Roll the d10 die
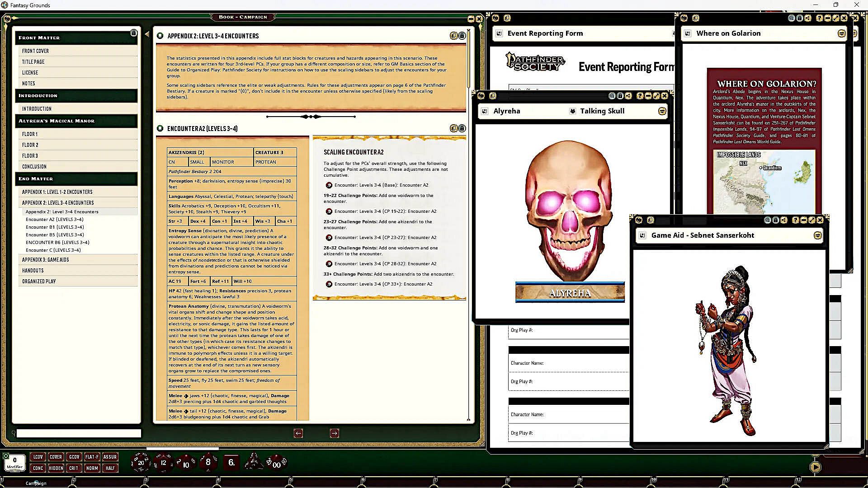The image size is (868, 488). [185, 463]
